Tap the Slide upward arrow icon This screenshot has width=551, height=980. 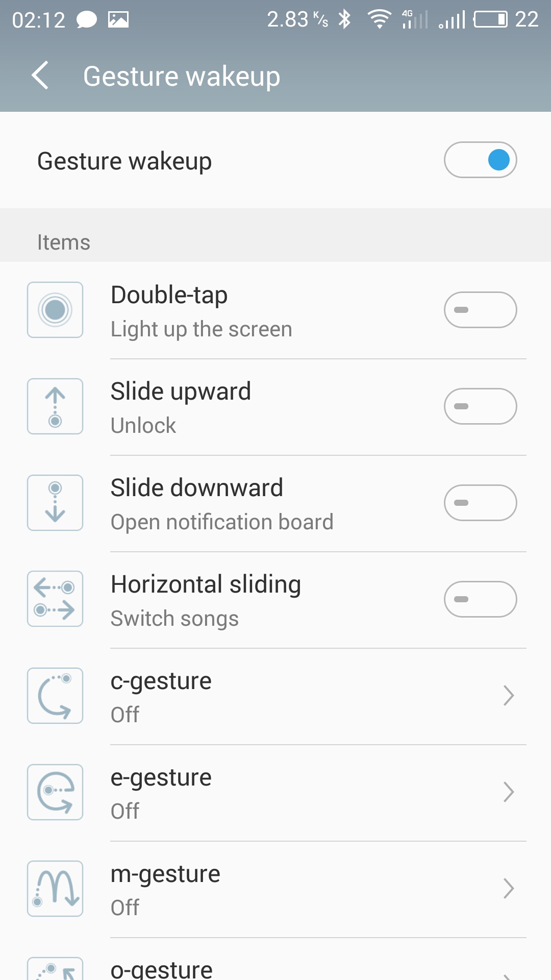tap(55, 406)
